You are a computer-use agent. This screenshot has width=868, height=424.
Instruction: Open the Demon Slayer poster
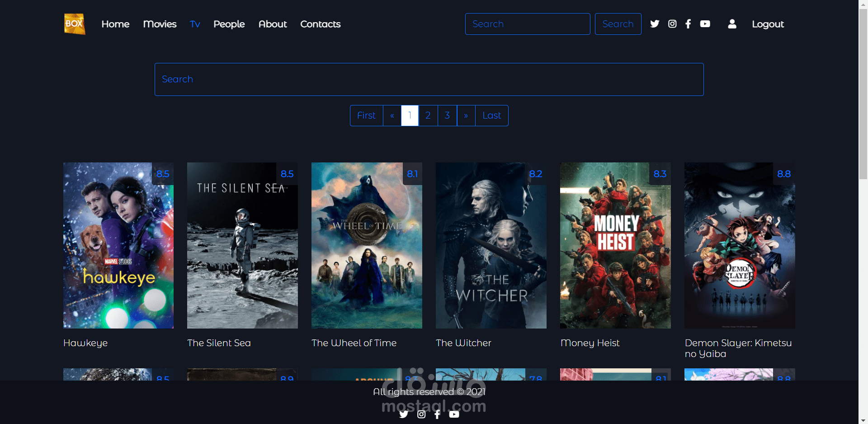[740, 245]
